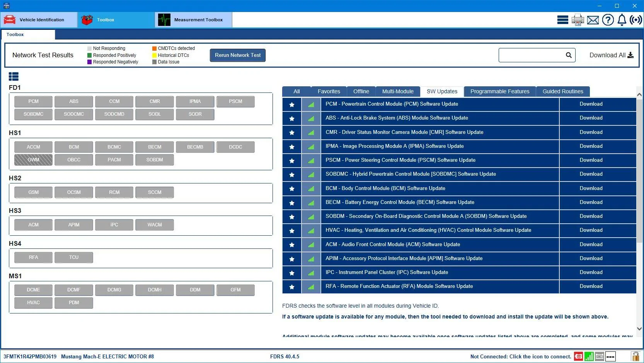Select the GWM module on HS1
644x363 pixels.
(33, 160)
